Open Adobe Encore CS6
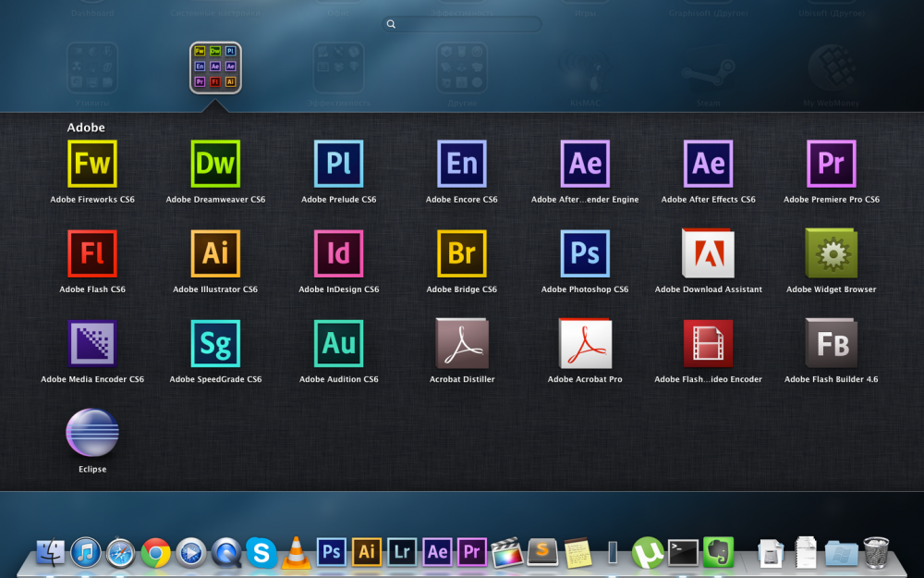 click(x=461, y=164)
